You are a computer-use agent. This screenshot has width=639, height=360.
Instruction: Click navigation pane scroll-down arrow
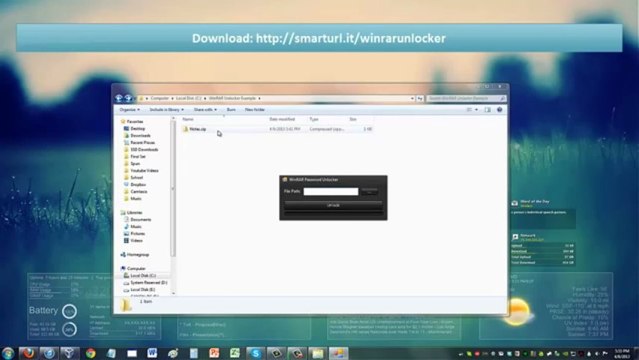(173, 293)
